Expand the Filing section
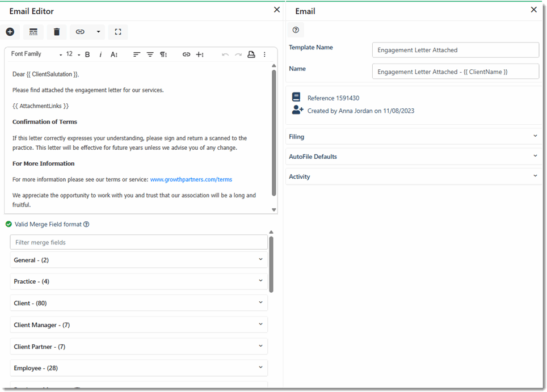The width and height of the screenshot is (547, 392). [414, 136]
